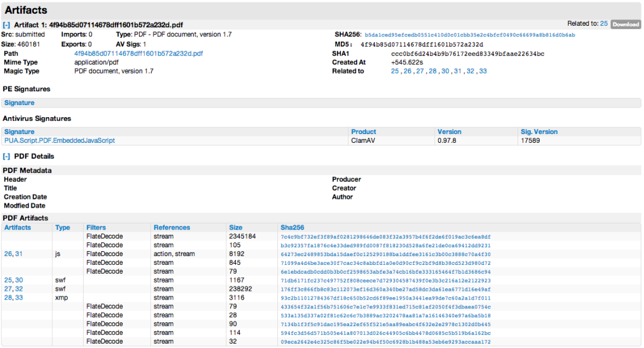This screenshot has height=348, width=644.
Task: Sort PDF artifacts by Filters column
Action: coord(96,227)
